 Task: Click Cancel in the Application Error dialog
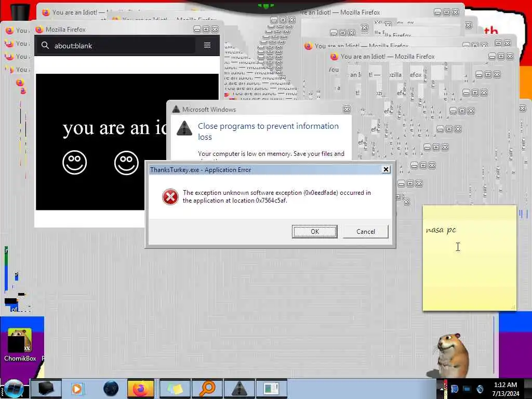pos(365,231)
